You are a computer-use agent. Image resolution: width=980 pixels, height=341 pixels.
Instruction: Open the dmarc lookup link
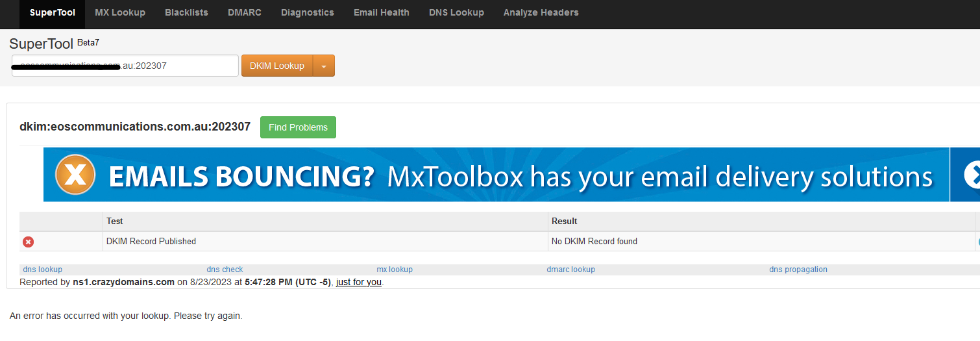pos(571,270)
